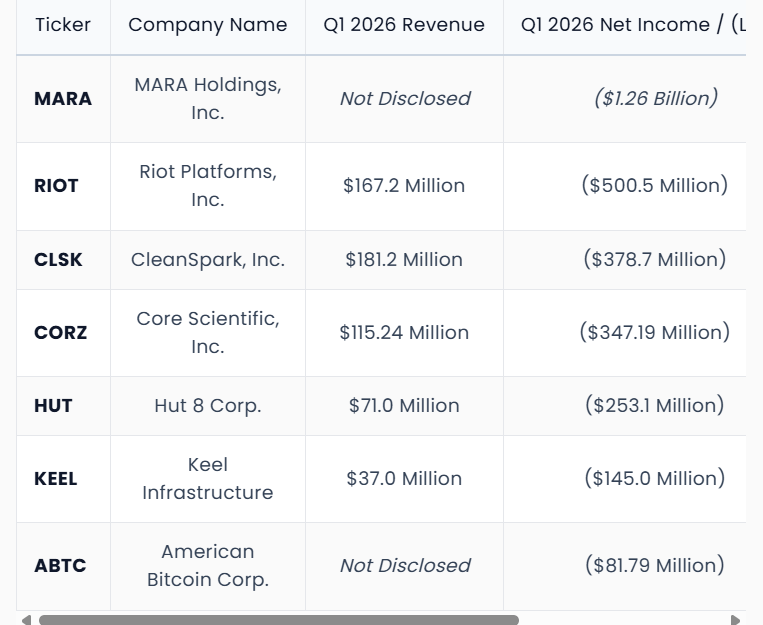
Task: Click the ($81.79 Million) net loss cell
Action: pyautogui.click(x=625, y=566)
